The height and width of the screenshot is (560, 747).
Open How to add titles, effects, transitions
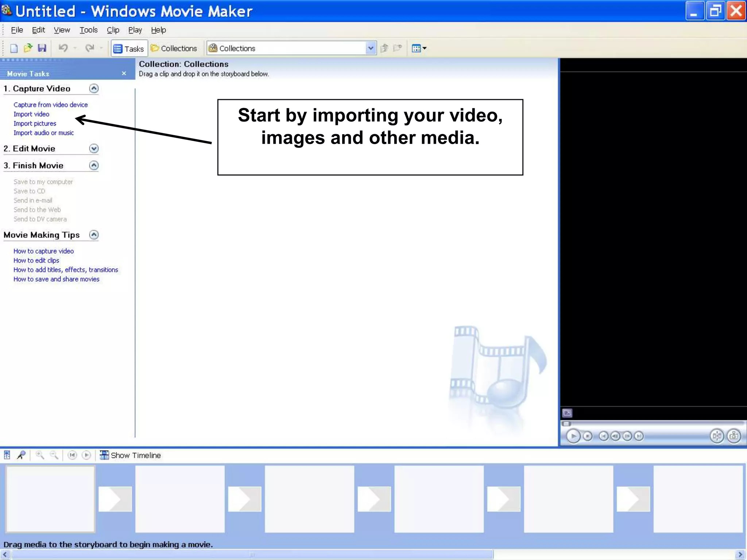(x=66, y=270)
